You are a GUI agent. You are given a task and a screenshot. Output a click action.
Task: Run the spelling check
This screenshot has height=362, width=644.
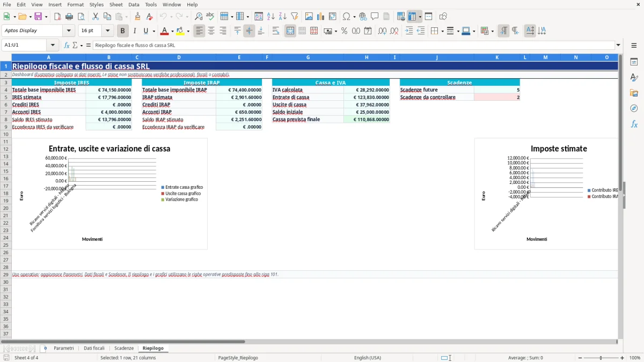point(210,17)
